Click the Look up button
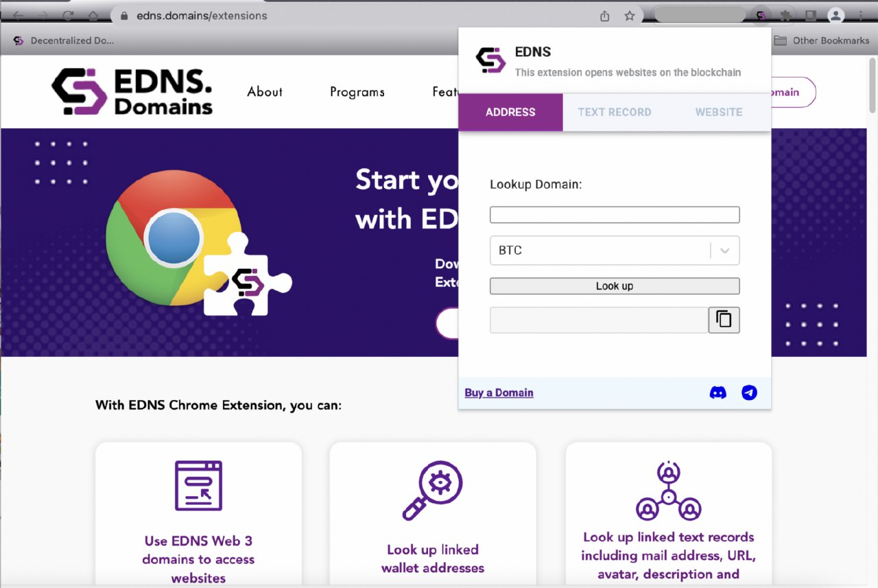 click(x=615, y=286)
